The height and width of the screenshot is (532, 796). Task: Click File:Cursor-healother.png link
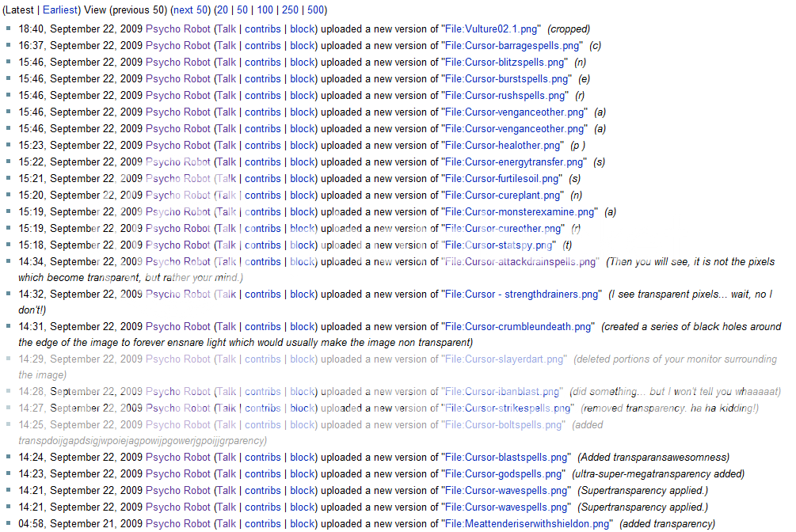pyautogui.click(x=503, y=145)
